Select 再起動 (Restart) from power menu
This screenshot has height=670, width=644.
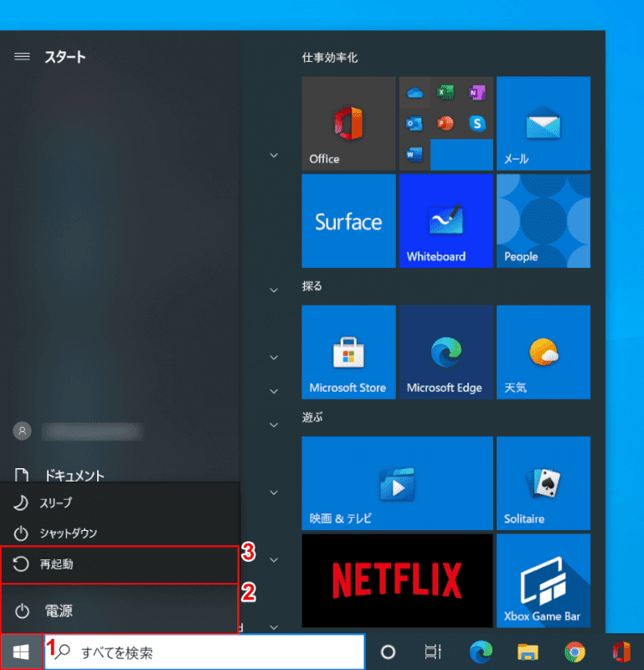click(120, 564)
